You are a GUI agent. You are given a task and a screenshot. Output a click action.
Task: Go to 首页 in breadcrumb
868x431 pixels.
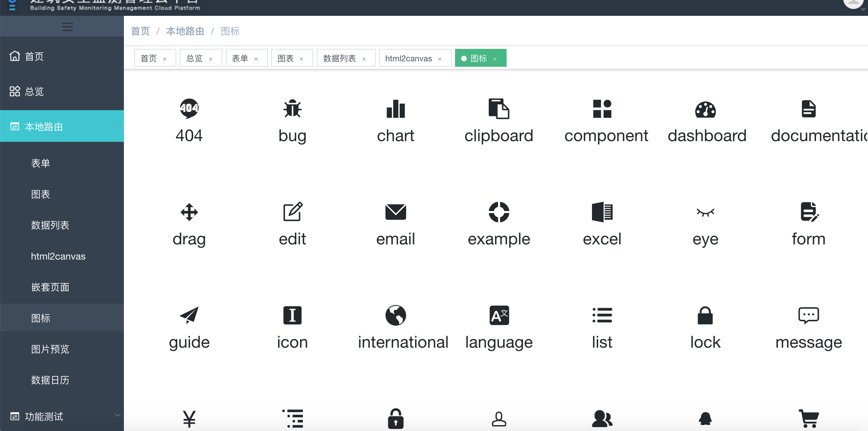(x=140, y=31)
